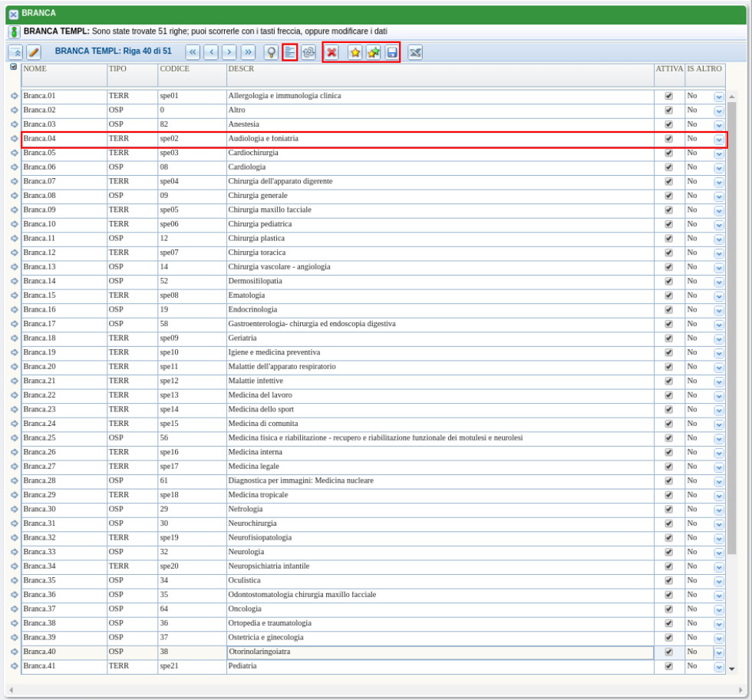This screenshot has height=700, width=752.
Task: Expand IS ALTRO dropdown for Branca.40 row
Action: [719, 652]
